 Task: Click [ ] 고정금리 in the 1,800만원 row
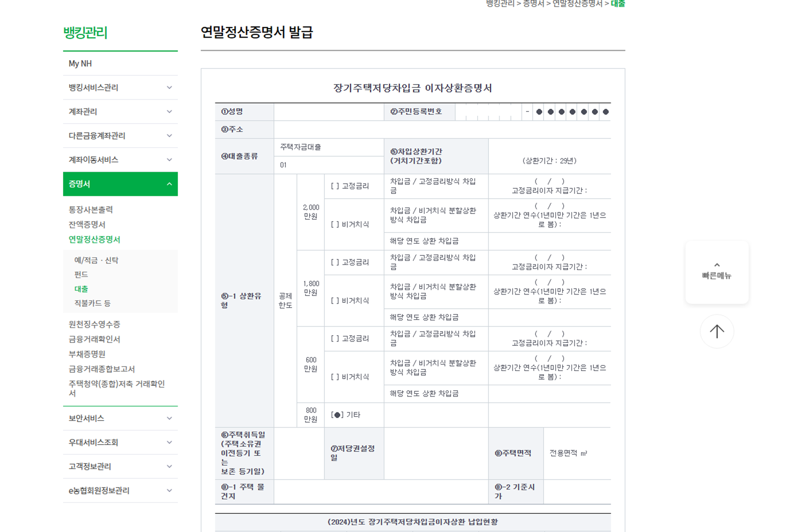(350, 262)
